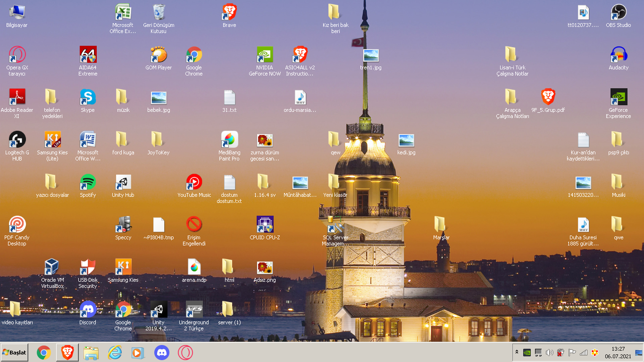Open the CPUID CPU-Z shortcut
The image size is (644, 362).
pos(265,225)
